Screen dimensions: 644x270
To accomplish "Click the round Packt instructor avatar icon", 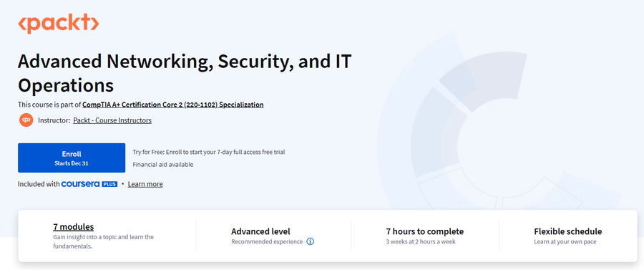I will coord(26,120).
